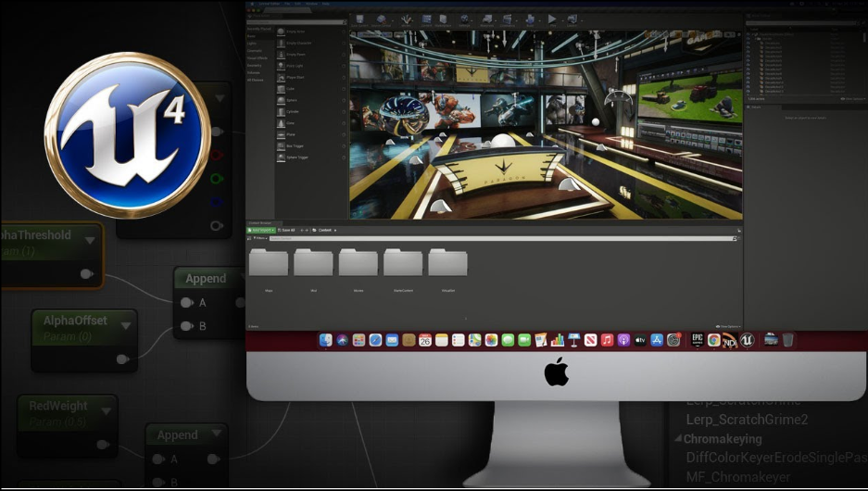
Task: Select Lerp_ScratchGrime2 in the function list
Action: point(747,419)
